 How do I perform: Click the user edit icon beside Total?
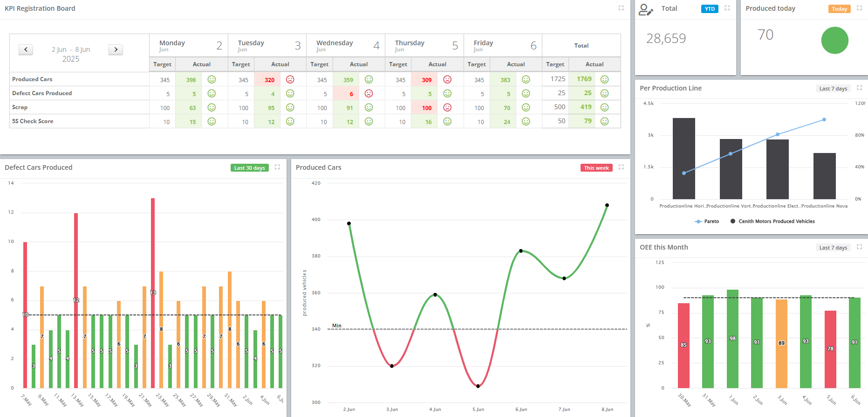(646, 9)
